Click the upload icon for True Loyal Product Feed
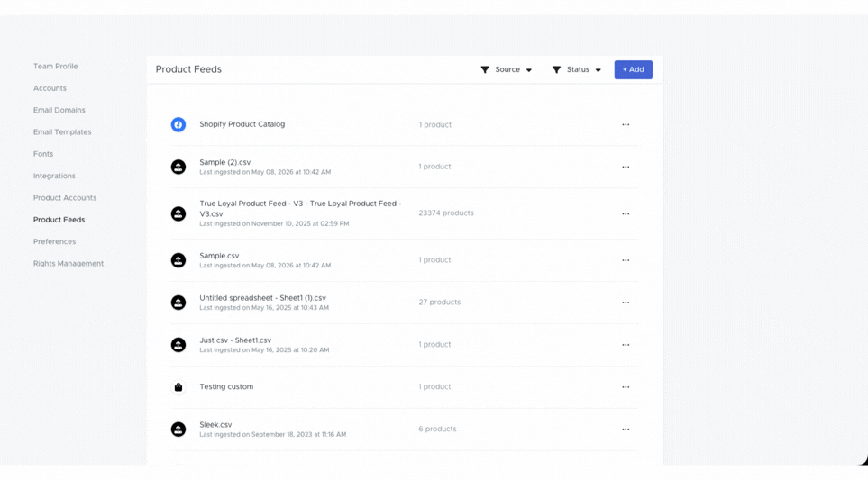 pyautogui.click(x=178, y=213)
